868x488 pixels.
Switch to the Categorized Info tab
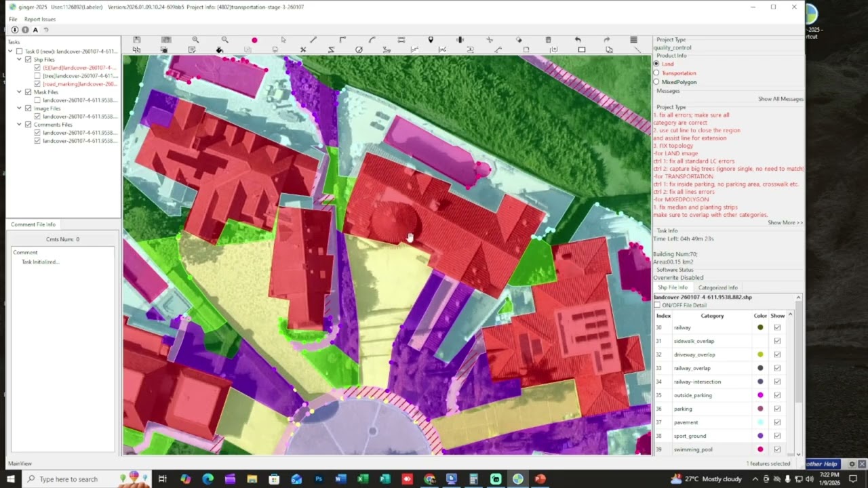[718, 287]
